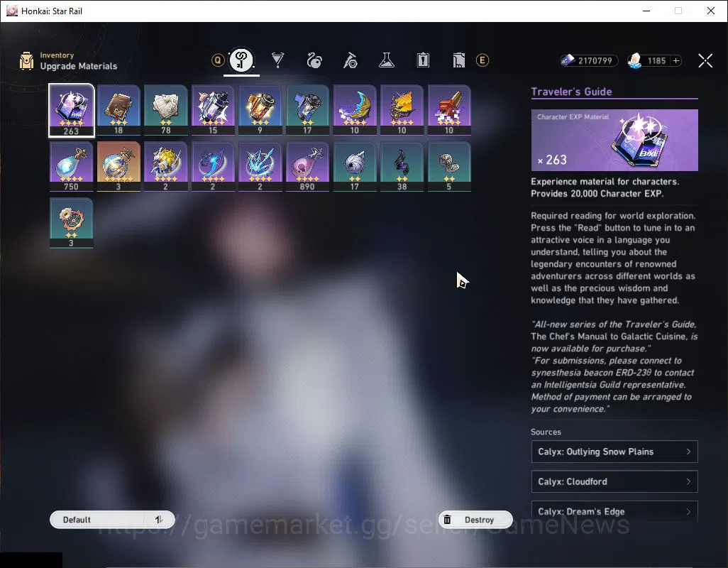Click the plus to add Stellar Jade
This screenshot has height=568, width=728.
point(676,61)
